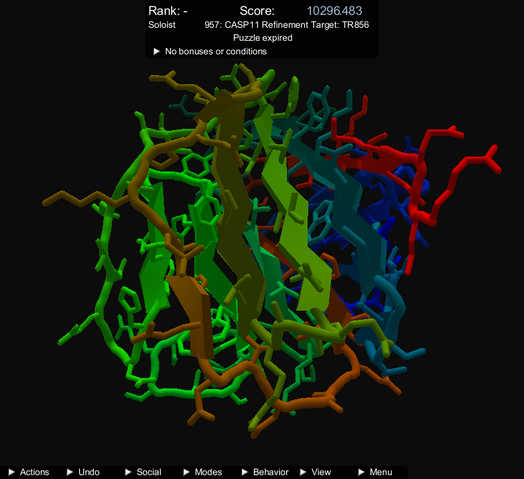
Task: Click the 'Score:' label
Action: (x=257, y=11)
